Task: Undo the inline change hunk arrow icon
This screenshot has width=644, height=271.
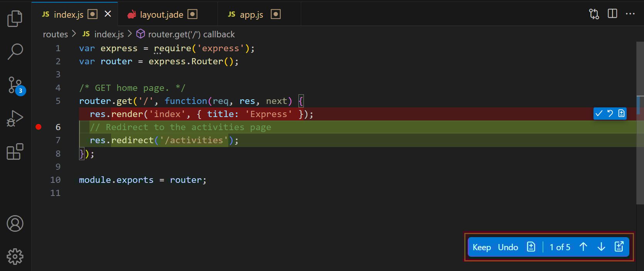Action: pyautogui.click(x=610, y=114)
